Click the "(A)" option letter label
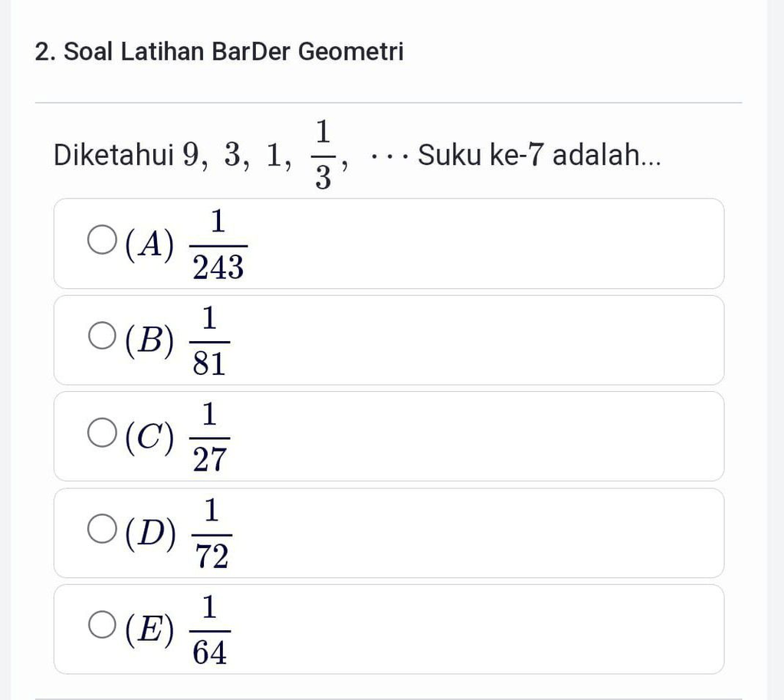The height and width of the screenshot is (700, 784). coord(149,245)
